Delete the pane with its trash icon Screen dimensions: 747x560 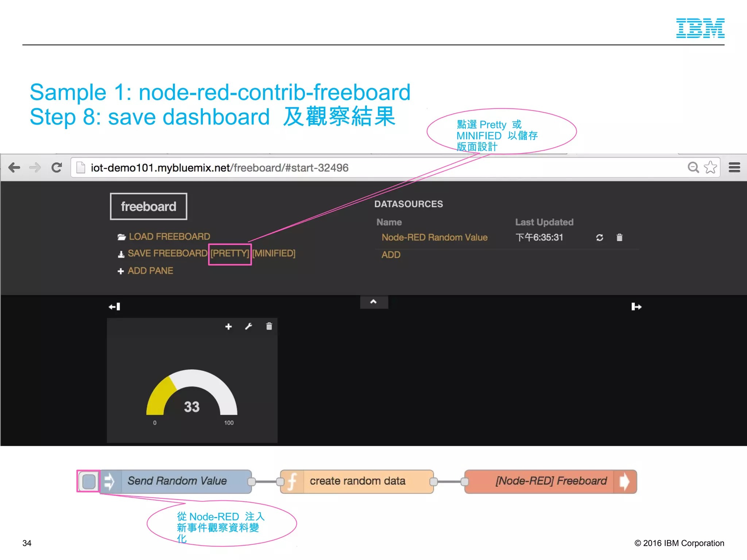coord(269,326)
